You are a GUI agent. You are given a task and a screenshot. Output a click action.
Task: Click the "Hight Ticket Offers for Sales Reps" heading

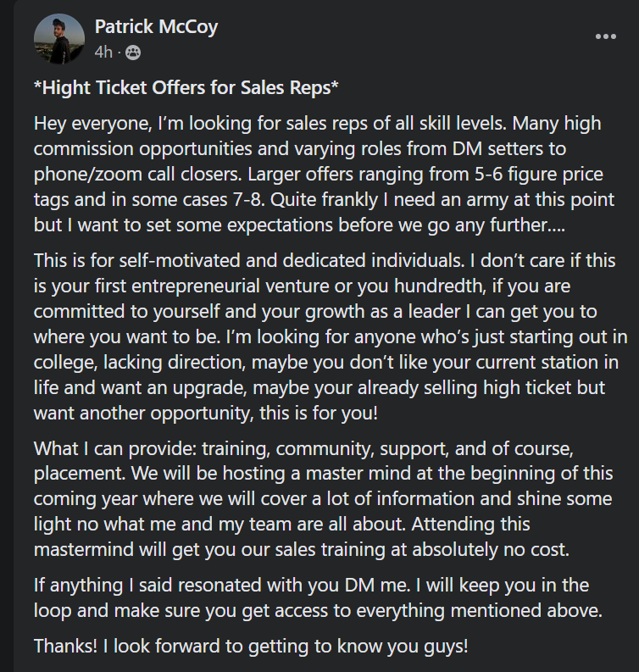pos(186,90)
